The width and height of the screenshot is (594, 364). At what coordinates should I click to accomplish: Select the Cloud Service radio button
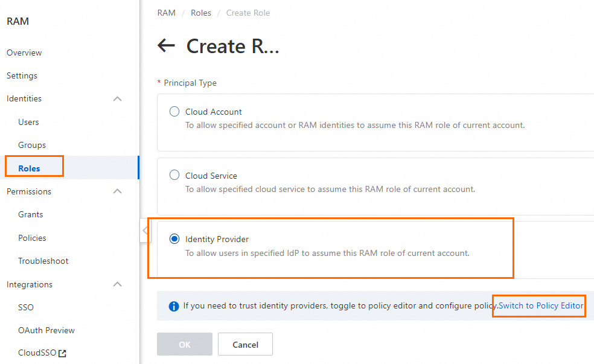click(174, 176)
